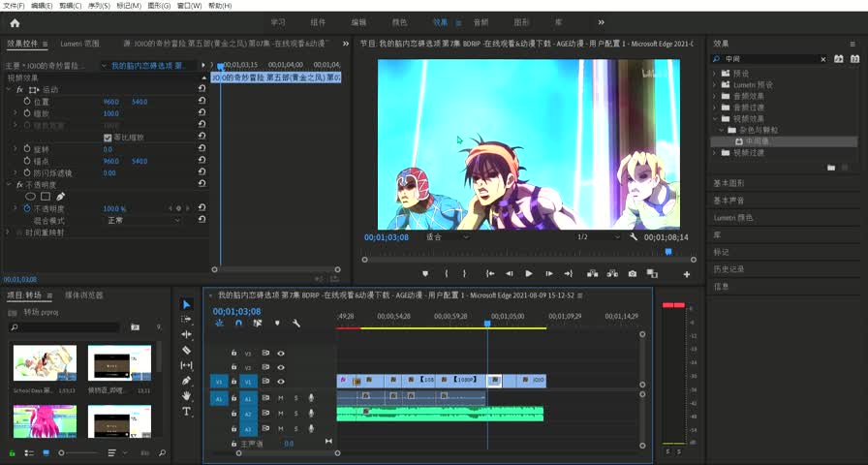Screen dimensions: 868x465
Task: Select the Slip tool
Action: click(187, 365)
